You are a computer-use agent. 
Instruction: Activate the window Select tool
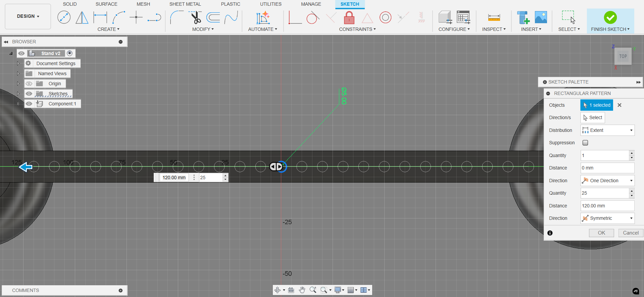[568, 17]
